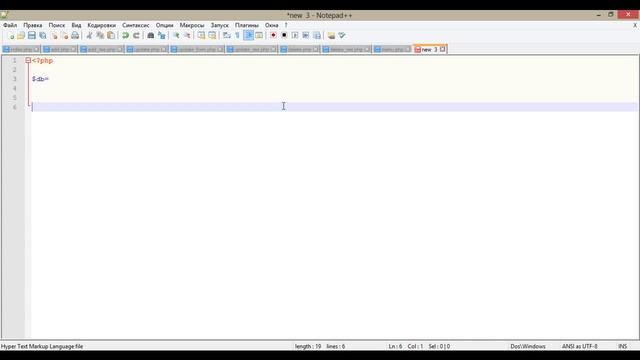Image resolution: width=640 pixels, height=360 pixels.
Task: Click 'Ln : 6' in status bar
Action: (395, 346)
